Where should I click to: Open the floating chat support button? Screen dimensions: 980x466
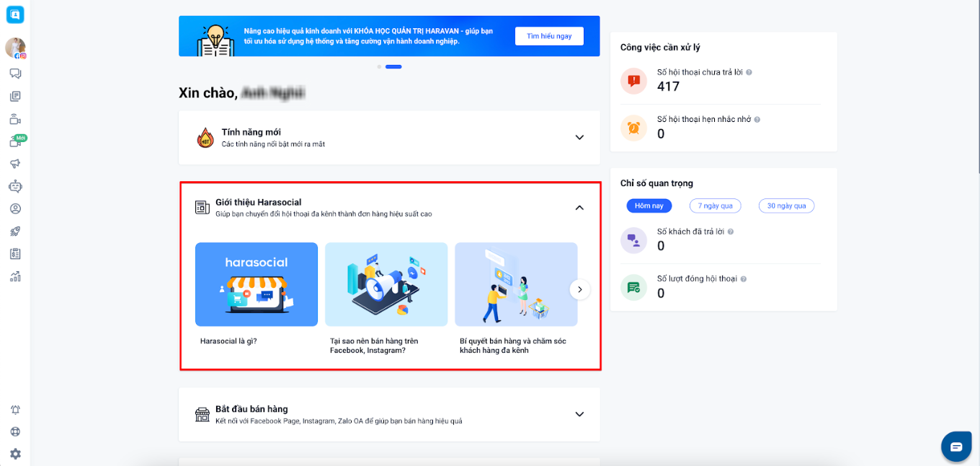pyautogui.click(x=956, y=447)
